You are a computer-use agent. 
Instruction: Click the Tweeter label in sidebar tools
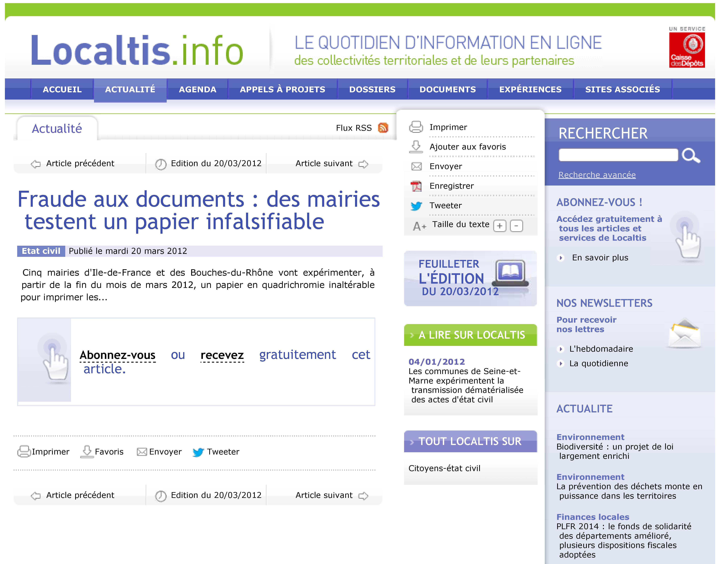pos(446,206)
